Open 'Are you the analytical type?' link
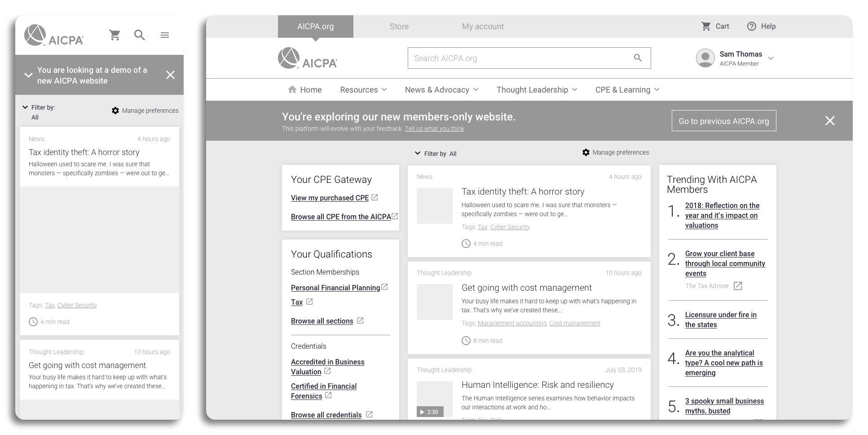 (724, 363)
